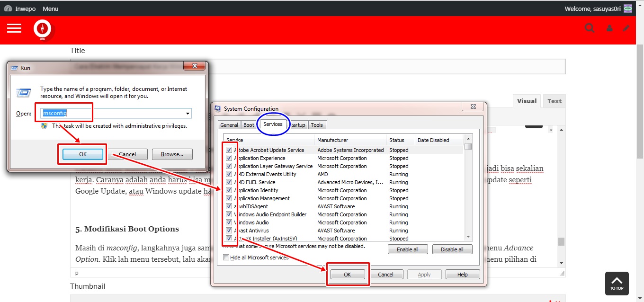Toggle Application Layer Gateway Service checkbox
Viewport: 644px width, 302px height.
point(229,166)
